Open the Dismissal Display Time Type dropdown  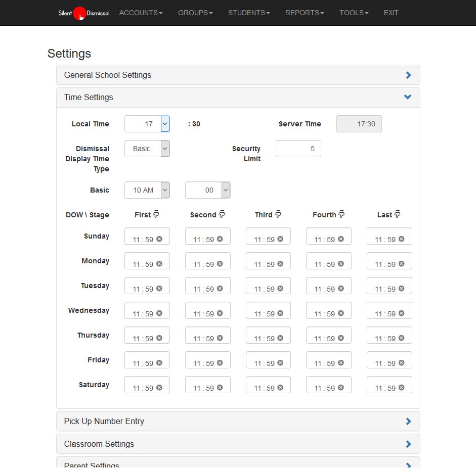(165, 149)
